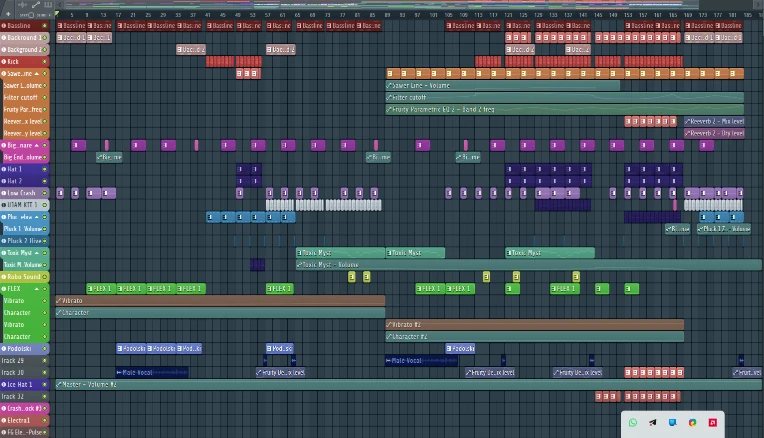This screenshot has width=764, height=438.
Task: Mute the Hat 1 track
Action: [45, 169]
